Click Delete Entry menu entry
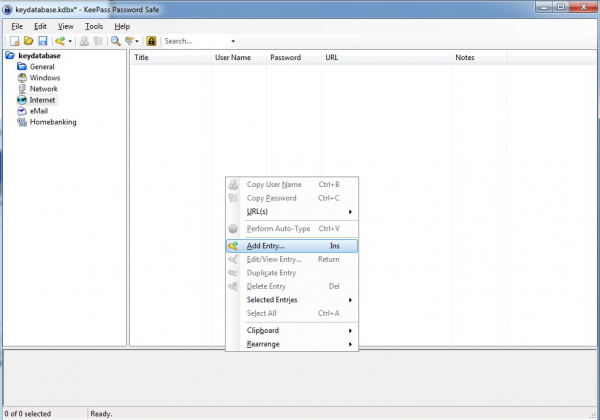Viewport: 600px width, 420px height. [292, 287]
